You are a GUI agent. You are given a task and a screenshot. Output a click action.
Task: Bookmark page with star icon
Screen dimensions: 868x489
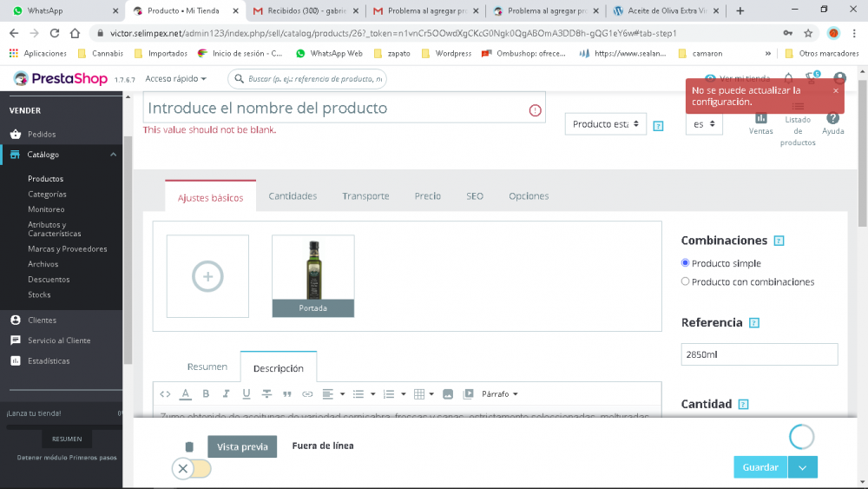point(808,33)
